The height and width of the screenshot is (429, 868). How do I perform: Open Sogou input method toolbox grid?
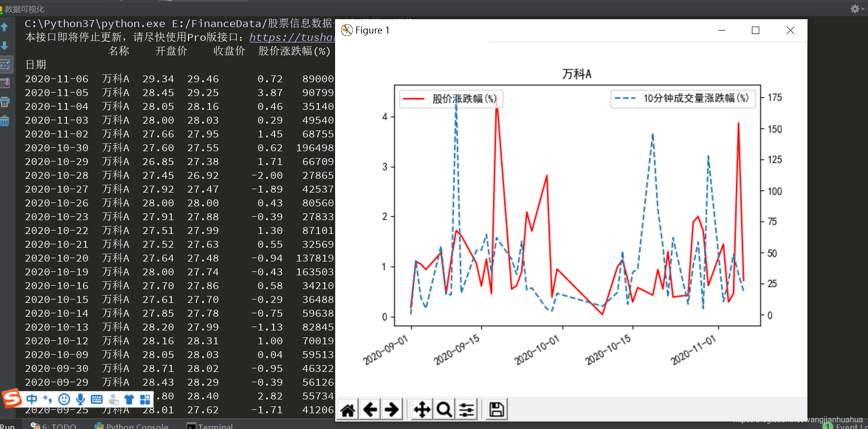pos(145,399)
